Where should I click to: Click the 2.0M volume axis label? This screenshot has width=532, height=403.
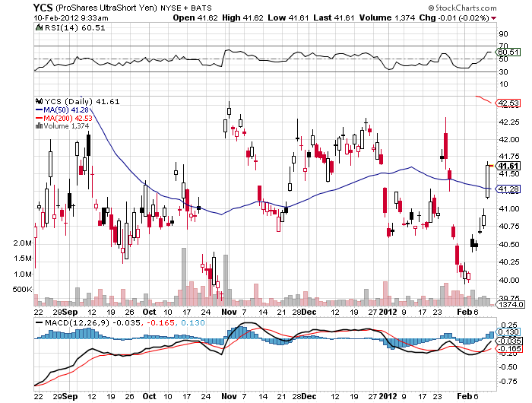(x=23, y=243)
